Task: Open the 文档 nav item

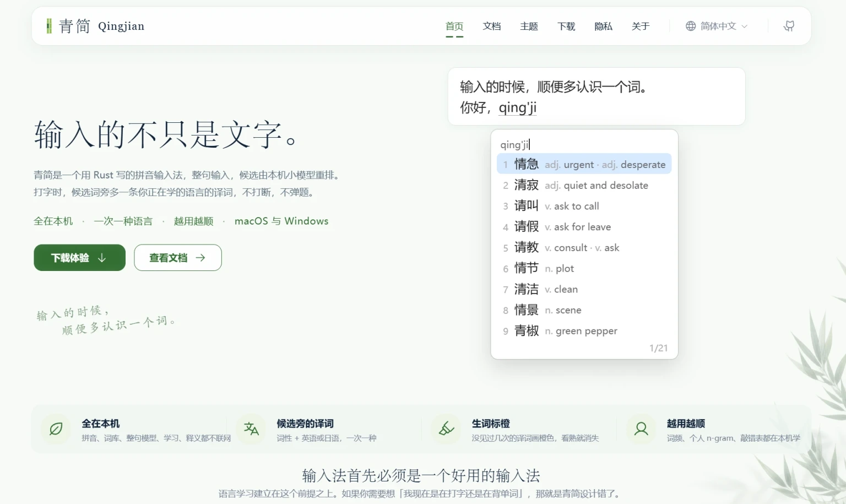Action: (x=492, y=26)
